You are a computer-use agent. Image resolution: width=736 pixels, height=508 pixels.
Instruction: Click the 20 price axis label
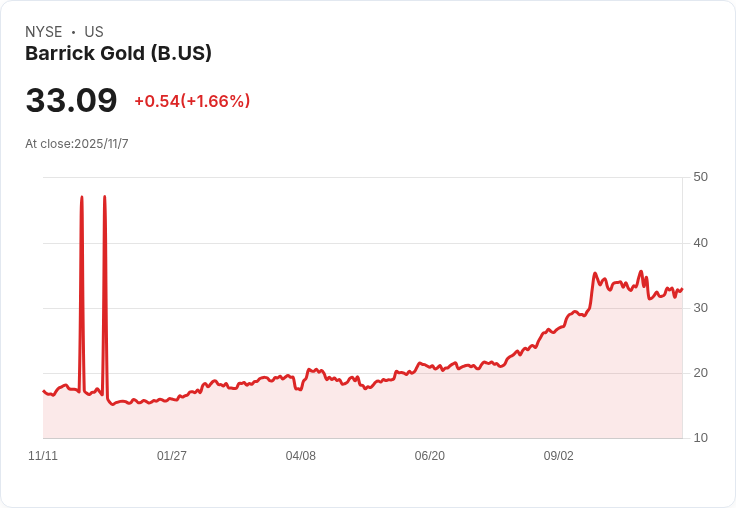pos(700,373)
